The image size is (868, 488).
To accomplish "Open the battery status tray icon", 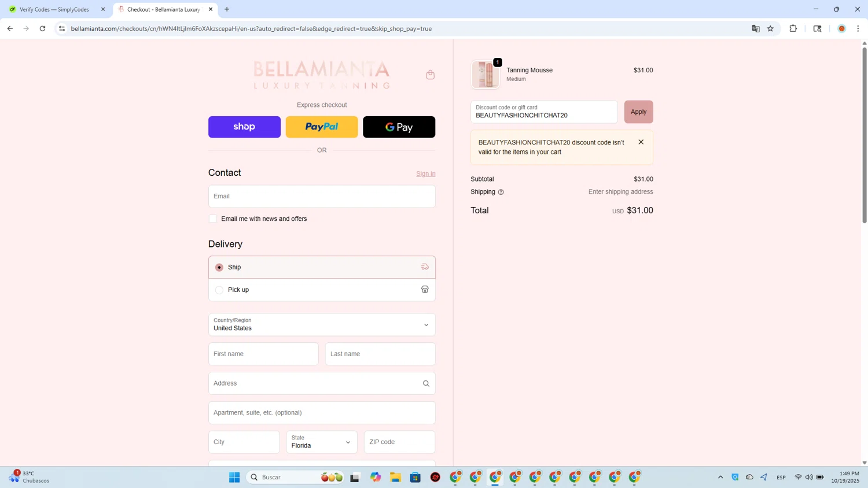I will tap(820, 477).
